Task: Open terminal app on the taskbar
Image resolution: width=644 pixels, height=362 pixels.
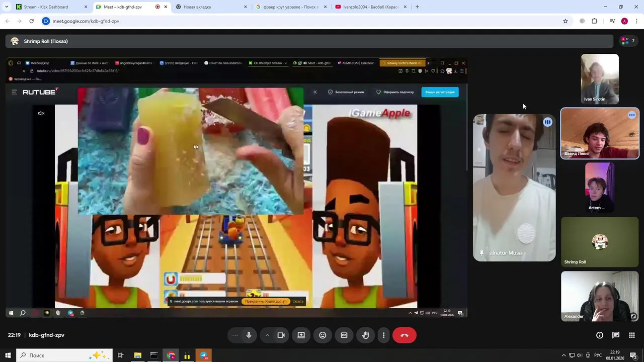Action: click(154, 355)
